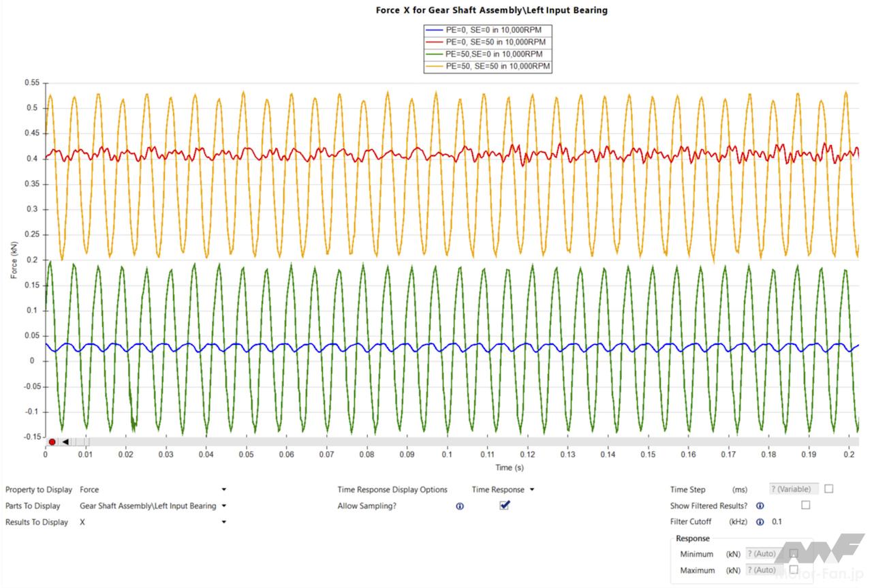Click info icon next to Filter Cutoff
The width and height of the screenshot is (872, 588).
point(760,522)
